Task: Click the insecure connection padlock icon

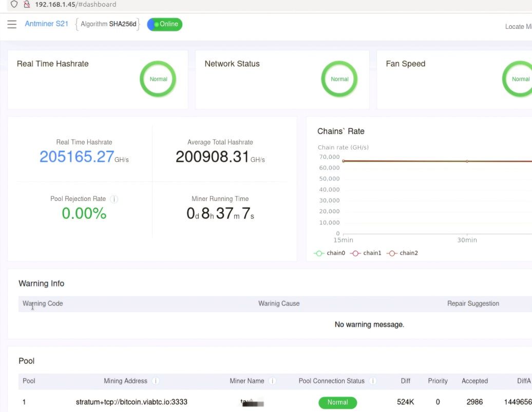Action: click(27, 5)
